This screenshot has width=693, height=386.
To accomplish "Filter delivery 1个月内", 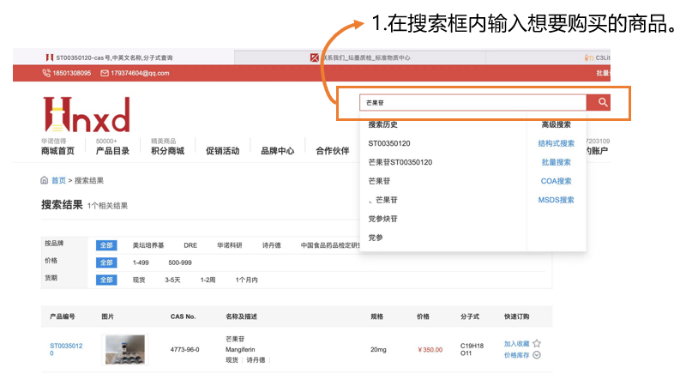I will pyautogui.click(x=247, y=280).
